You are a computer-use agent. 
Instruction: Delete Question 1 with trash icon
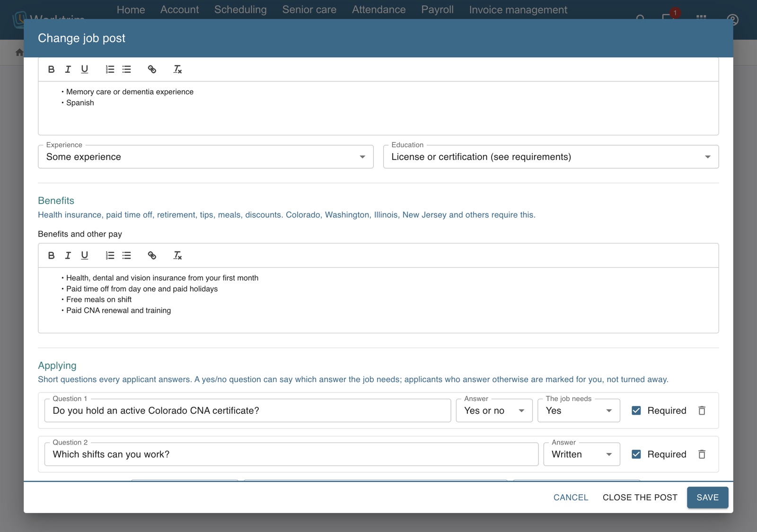(x=702, y=410)
